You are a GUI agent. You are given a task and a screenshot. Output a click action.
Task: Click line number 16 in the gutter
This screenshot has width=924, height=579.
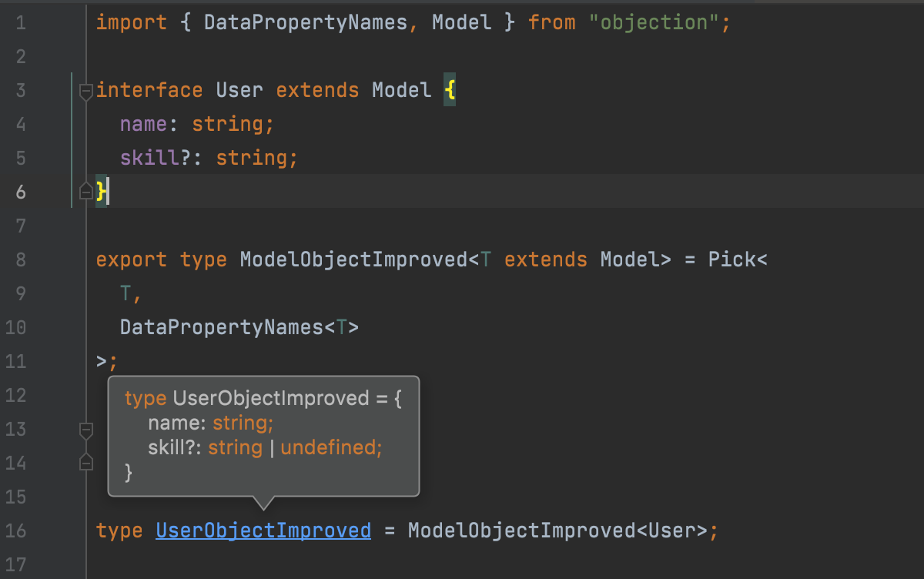tap(16, 531)
